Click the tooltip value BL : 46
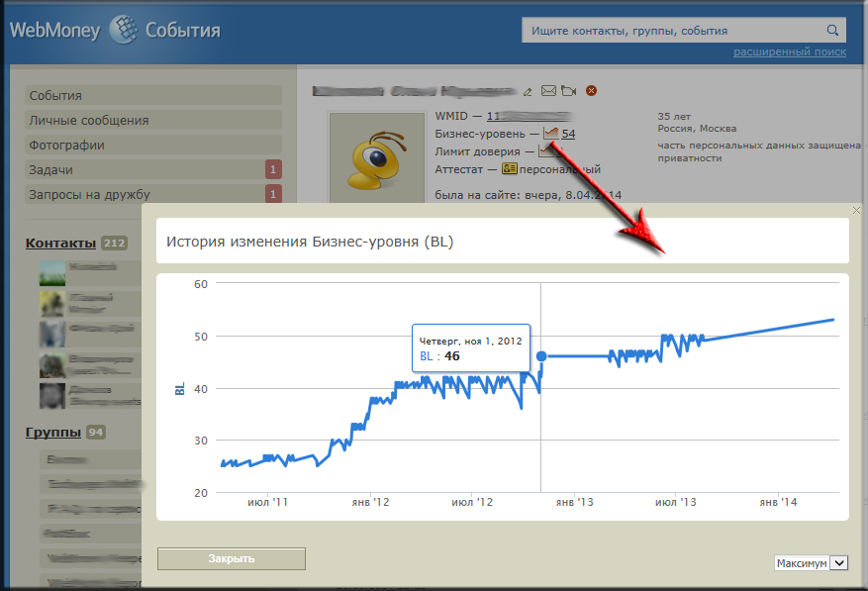 [439, 356]
